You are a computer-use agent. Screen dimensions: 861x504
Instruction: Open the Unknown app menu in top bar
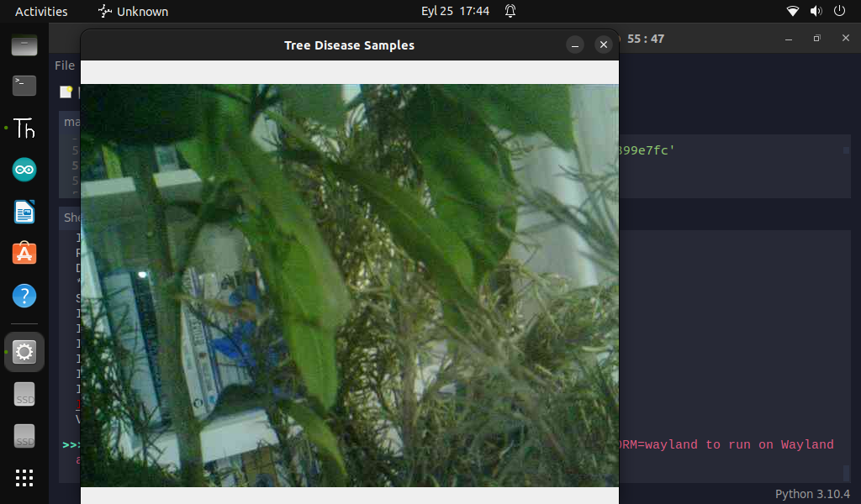click(133, 12)
